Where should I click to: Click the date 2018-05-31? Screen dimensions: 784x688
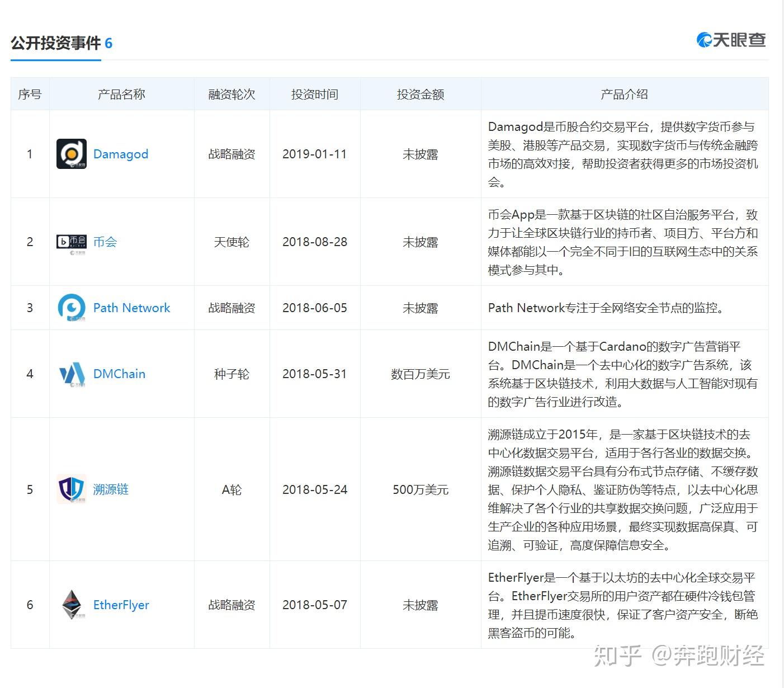315,374
